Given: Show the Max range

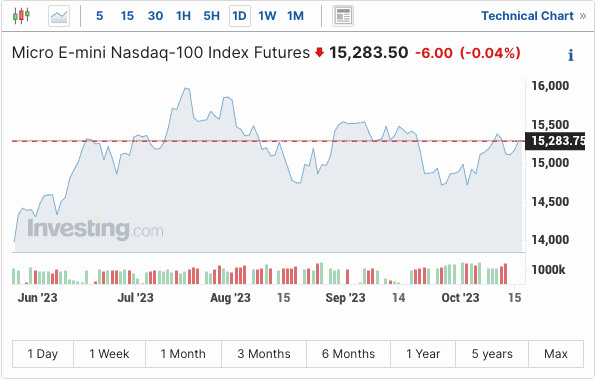Looking at the screenshot, I should [556, 354].
